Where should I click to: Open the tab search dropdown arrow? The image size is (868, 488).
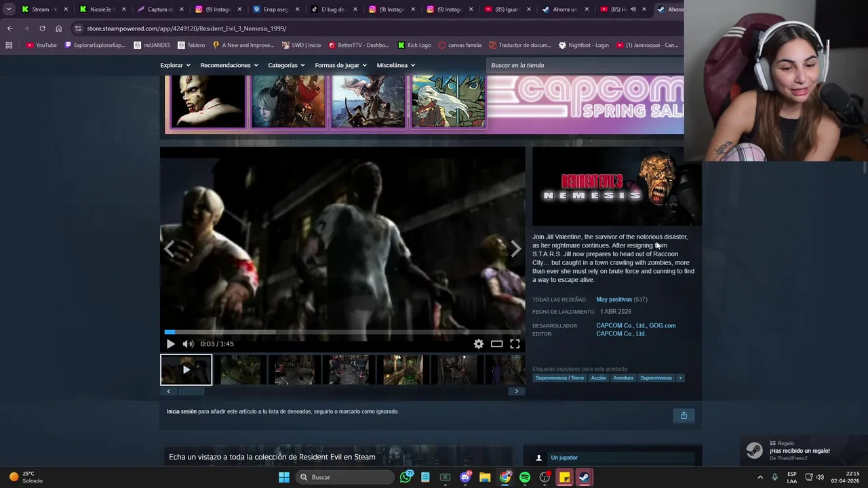click(8, 9)
